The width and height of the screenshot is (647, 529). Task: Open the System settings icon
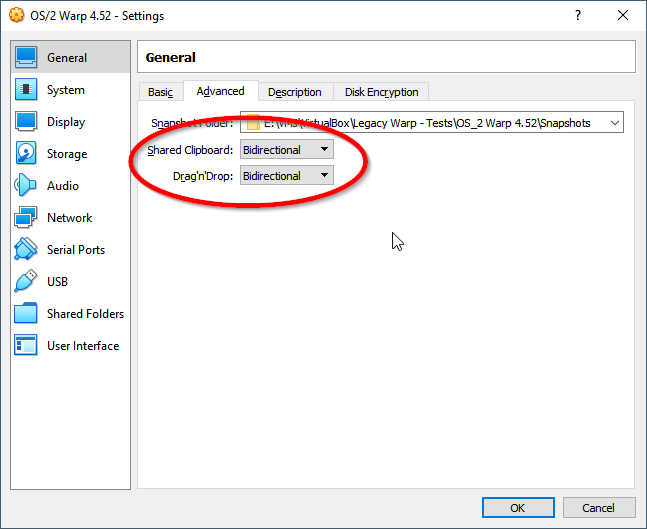26,89
